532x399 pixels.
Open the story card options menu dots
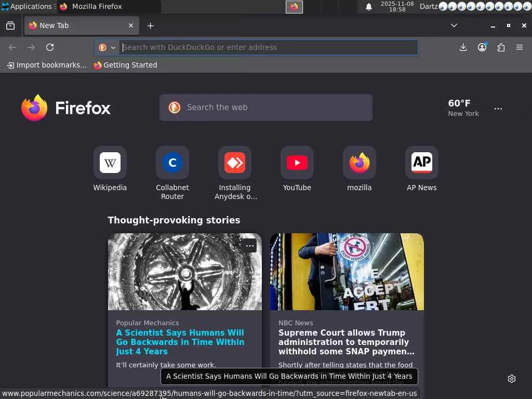pos(250,246)
